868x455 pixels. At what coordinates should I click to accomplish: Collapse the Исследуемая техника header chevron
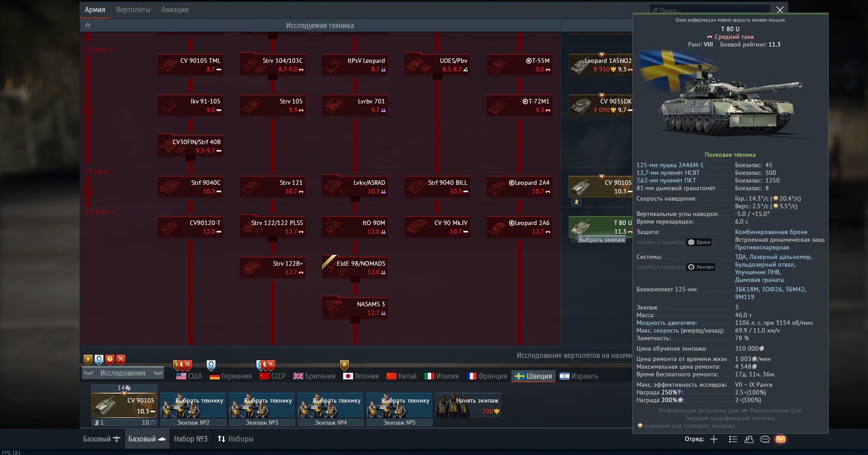(88, 26)
